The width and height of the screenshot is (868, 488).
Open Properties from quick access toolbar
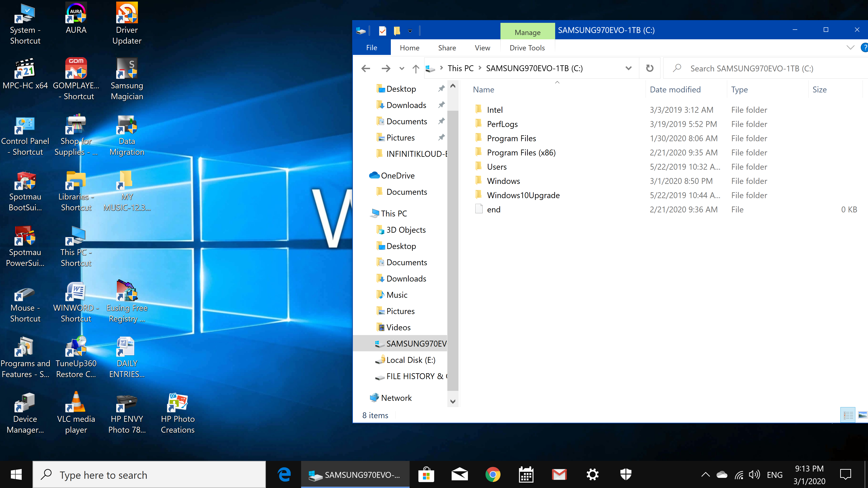tap(382, 31)
